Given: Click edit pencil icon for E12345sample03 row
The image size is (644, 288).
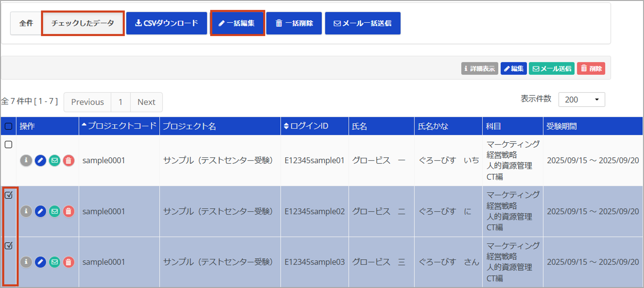Looking at the screenshot, I should point(40,262).
